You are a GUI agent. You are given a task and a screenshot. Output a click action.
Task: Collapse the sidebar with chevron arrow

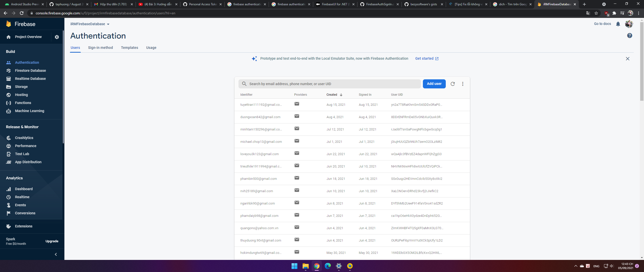(56, 254)
